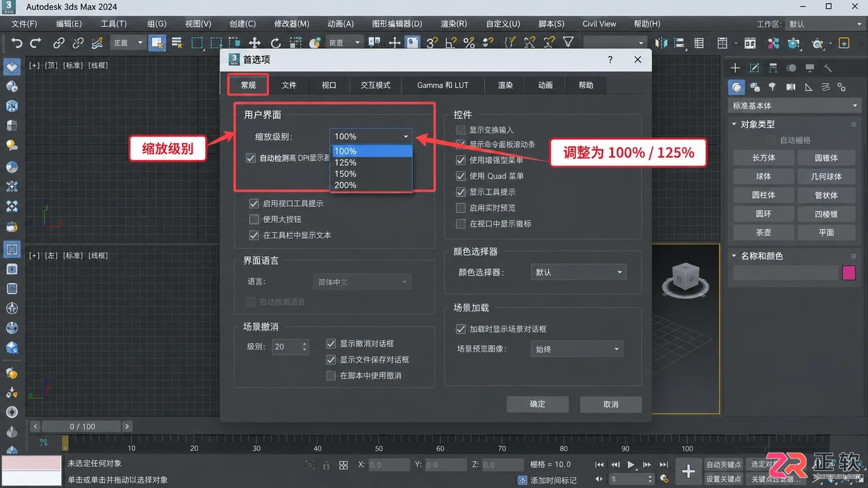Click the Undo arrow in the main toolbar
This screenshot has height=488, width=868.
(17, 43)
